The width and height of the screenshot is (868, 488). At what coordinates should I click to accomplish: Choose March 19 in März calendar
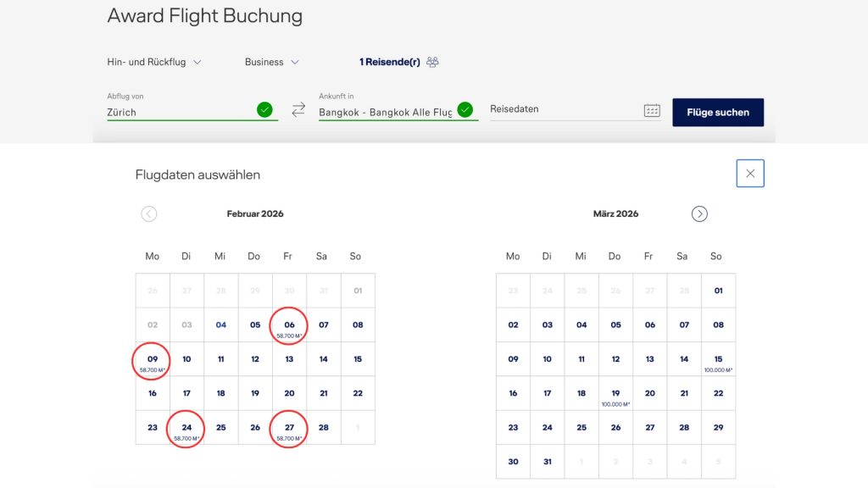615,395
